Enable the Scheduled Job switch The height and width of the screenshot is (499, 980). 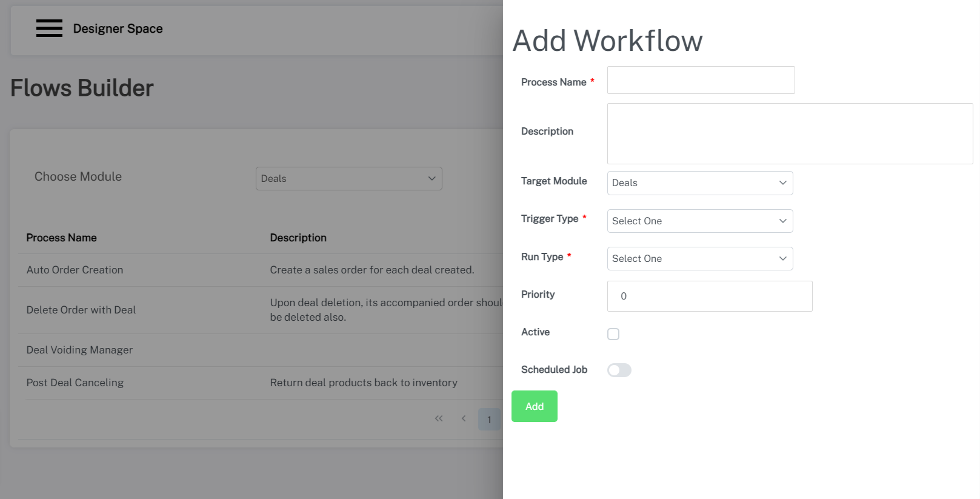[619, 370]
